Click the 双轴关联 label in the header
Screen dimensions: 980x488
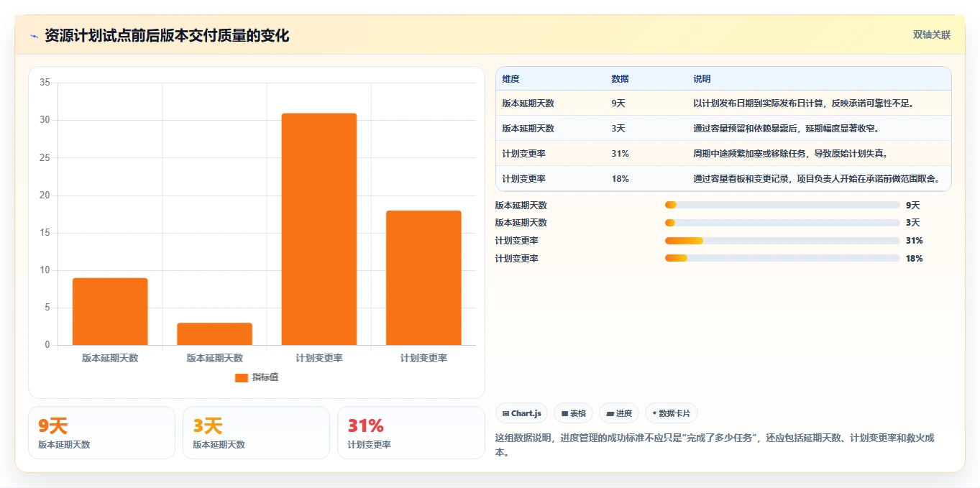[932, 34]
